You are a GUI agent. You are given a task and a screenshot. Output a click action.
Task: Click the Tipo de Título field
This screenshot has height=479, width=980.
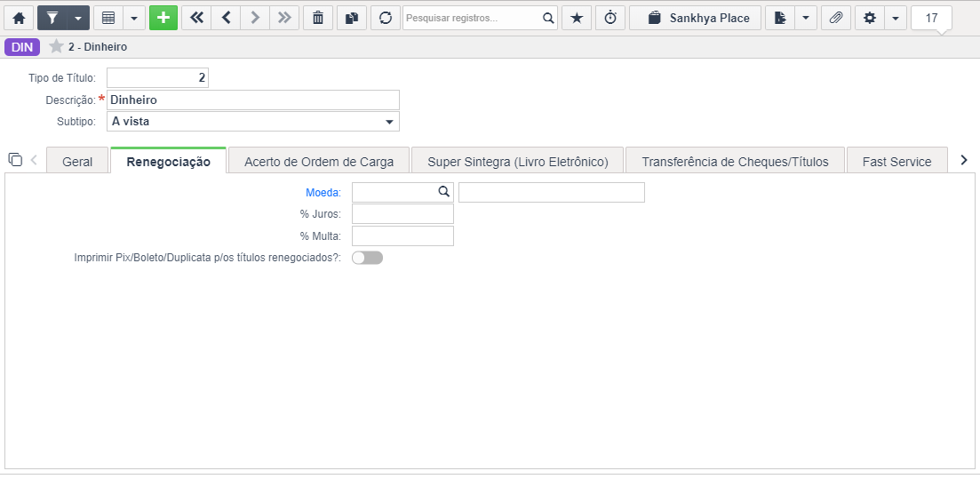(x=157, y=78)
